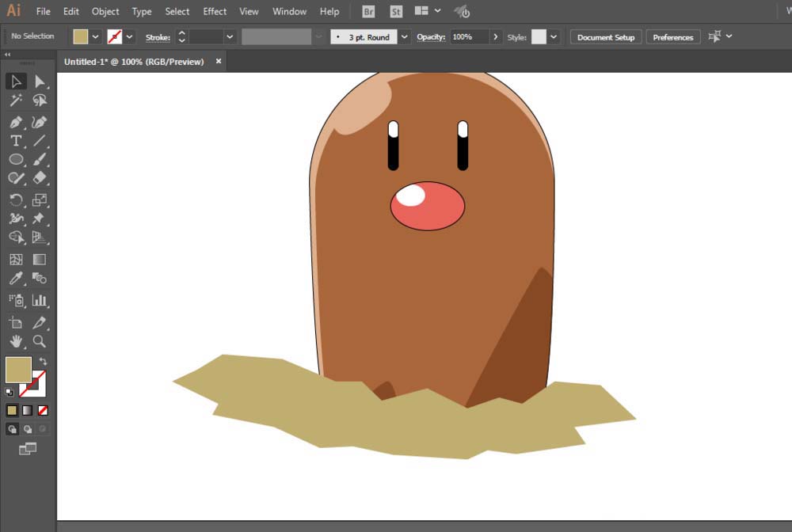Click the Document Setup button

pos(605,37)
